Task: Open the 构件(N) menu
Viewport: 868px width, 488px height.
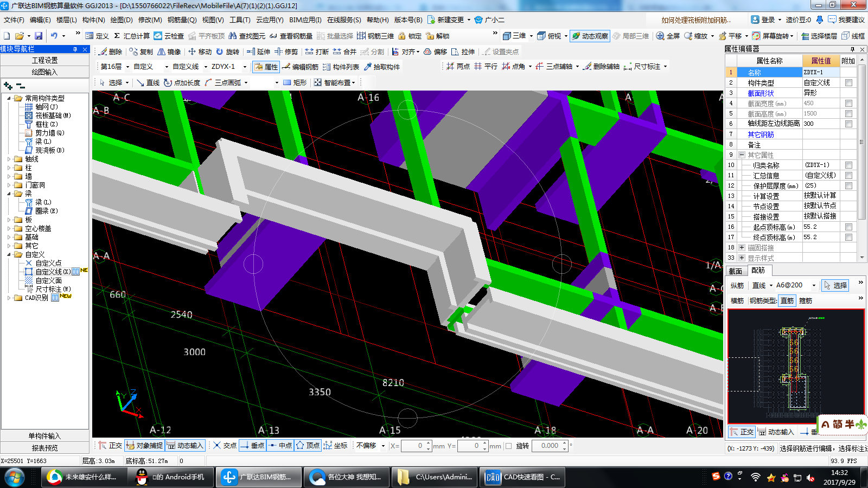Action: 93,20
